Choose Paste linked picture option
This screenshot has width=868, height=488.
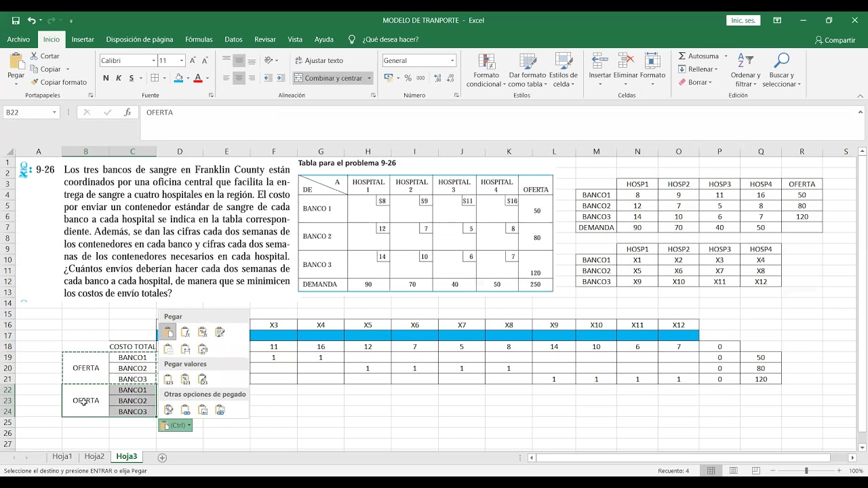pos(219,409)
